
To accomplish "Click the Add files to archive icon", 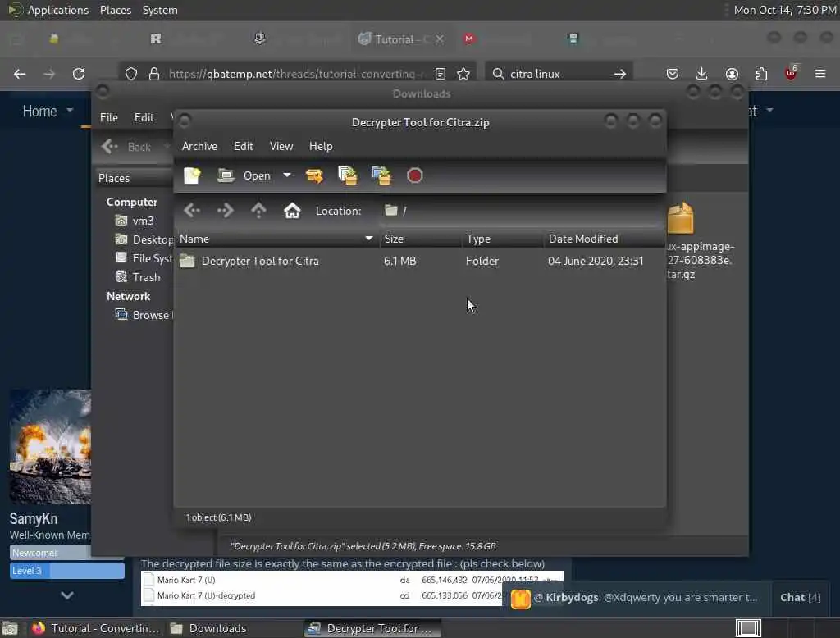I will click(348, 175).
